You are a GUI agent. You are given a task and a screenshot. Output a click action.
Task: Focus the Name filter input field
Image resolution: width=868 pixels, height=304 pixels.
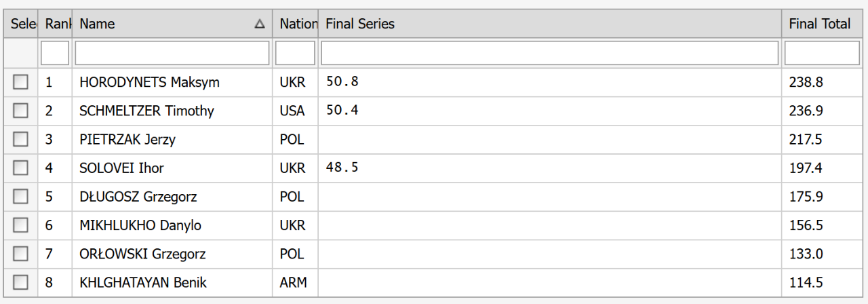tap(172, 53)
